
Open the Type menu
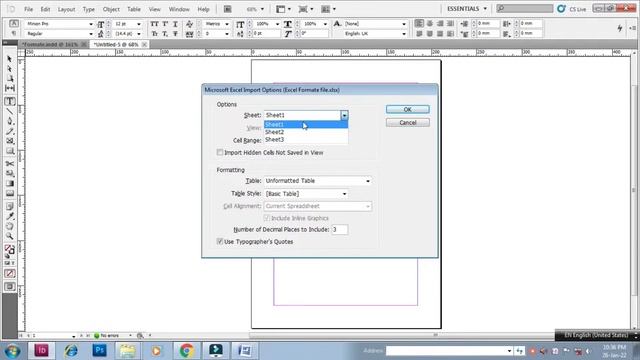point(89,9)
